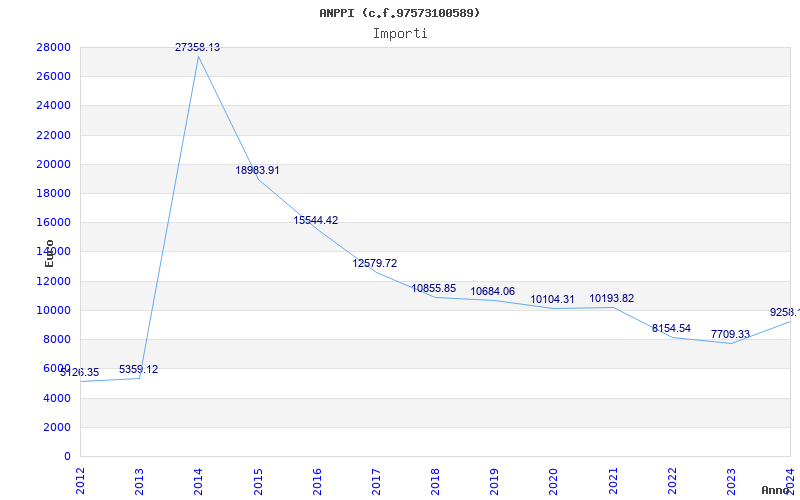Click the Anno x-axis title
The width and height of the screenshot is (800, 500).
[x=776, y=490]
